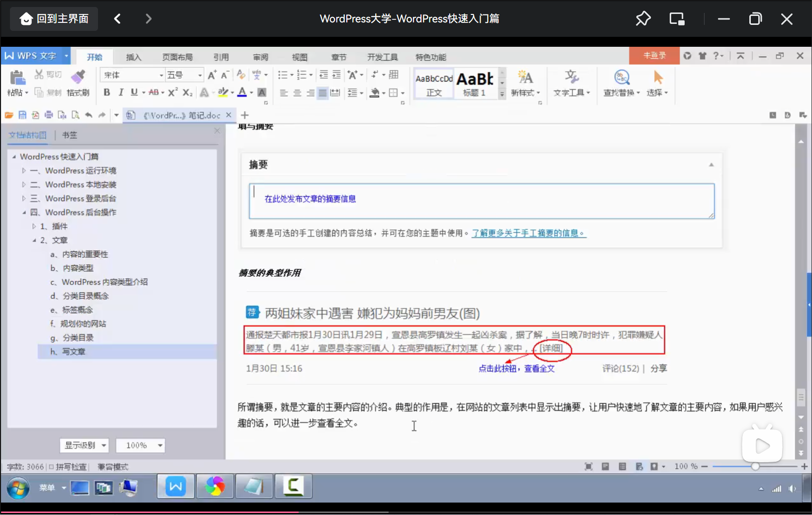Screen dimensions: 812x515
Task: Select outline item g、分类目录
Action: coord(72,337)
